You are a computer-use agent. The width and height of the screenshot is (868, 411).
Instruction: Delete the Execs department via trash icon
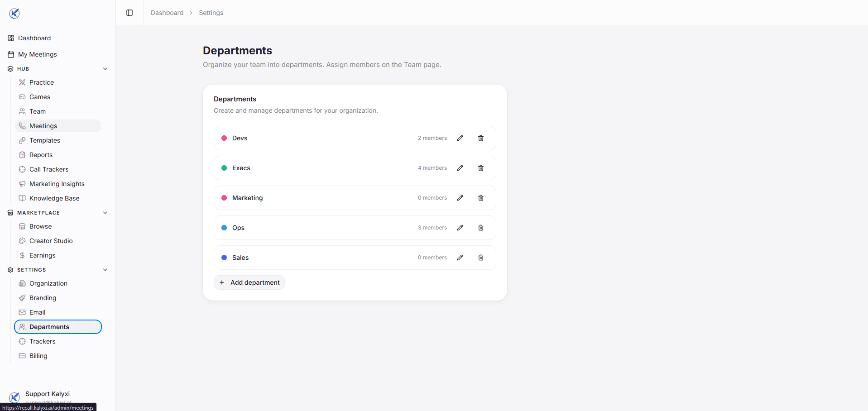(481, 168)
